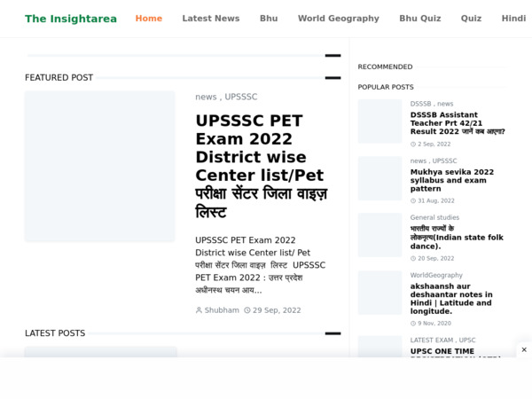Open akshaansh aur deshaantar notes post
This screenshot has width=532, height=399.
coord(451,299)
